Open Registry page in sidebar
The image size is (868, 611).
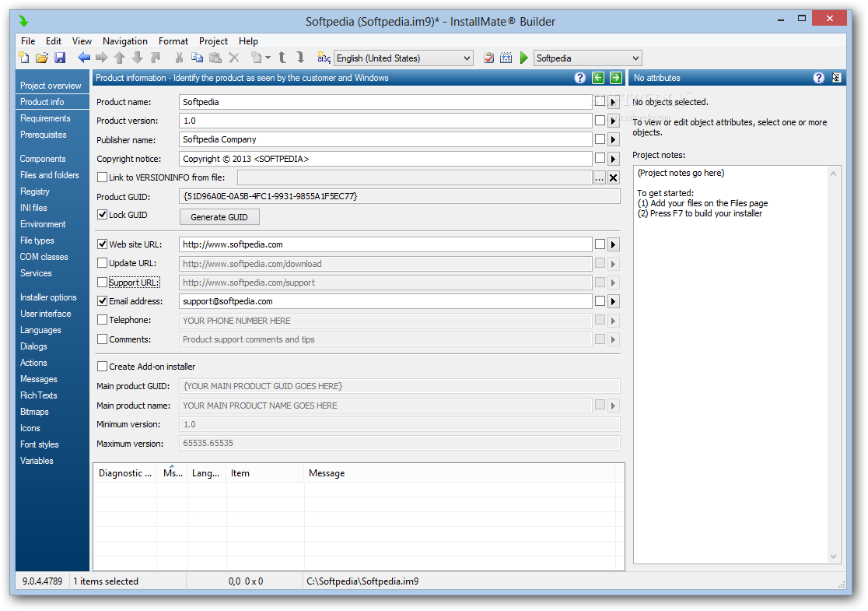point(35,191)
